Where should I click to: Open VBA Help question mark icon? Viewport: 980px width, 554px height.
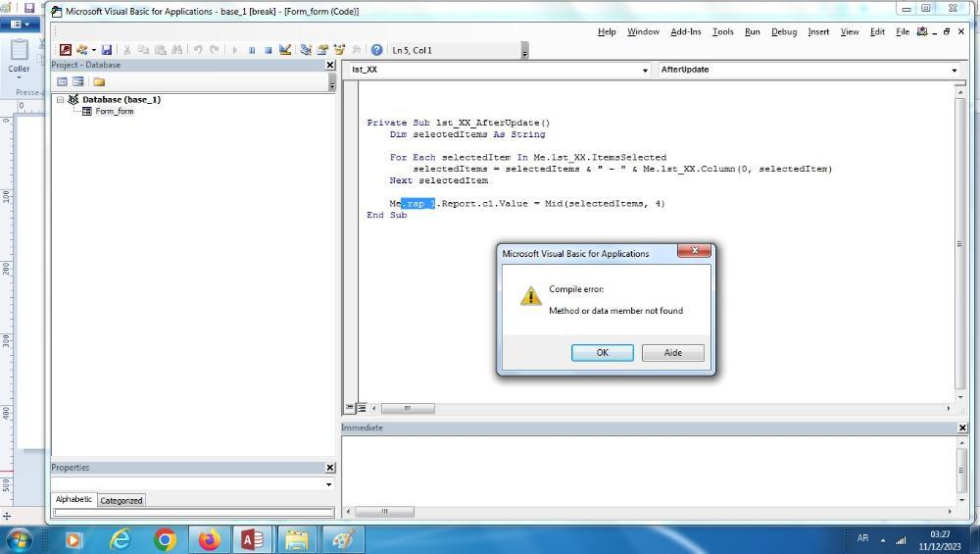(377, 50)
